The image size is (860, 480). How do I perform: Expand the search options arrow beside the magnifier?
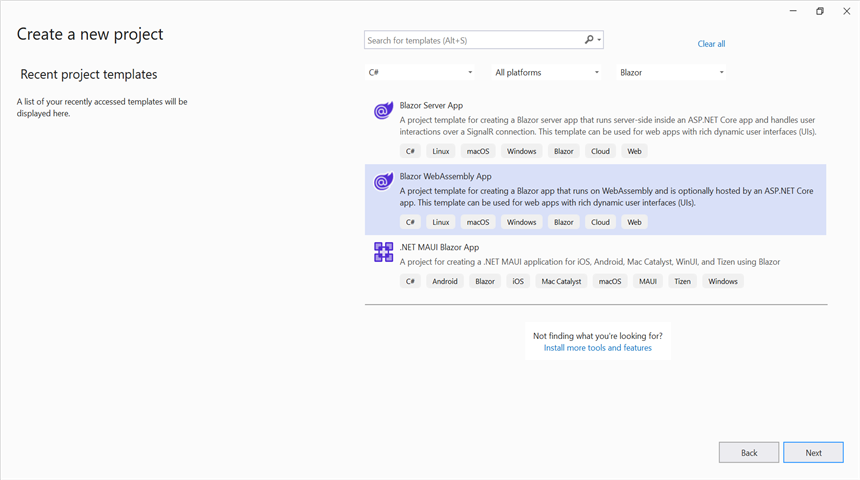tap(599, 40)
